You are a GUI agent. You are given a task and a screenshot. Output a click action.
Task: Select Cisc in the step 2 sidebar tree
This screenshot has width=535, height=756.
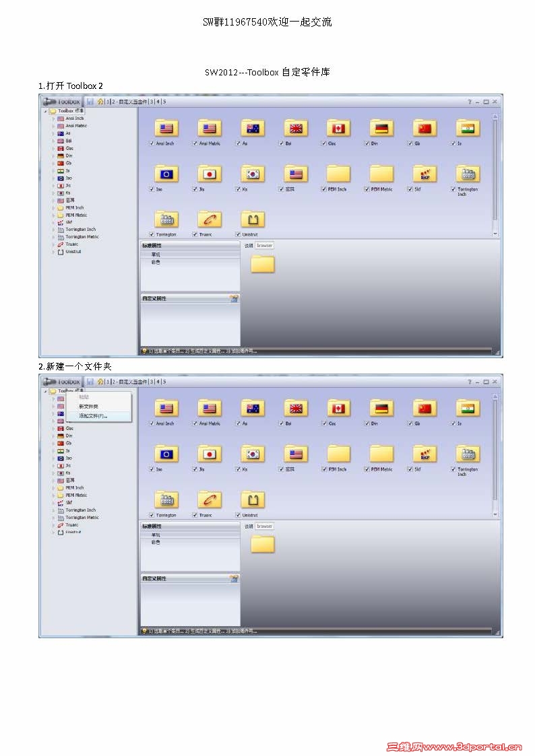[69, 428]
